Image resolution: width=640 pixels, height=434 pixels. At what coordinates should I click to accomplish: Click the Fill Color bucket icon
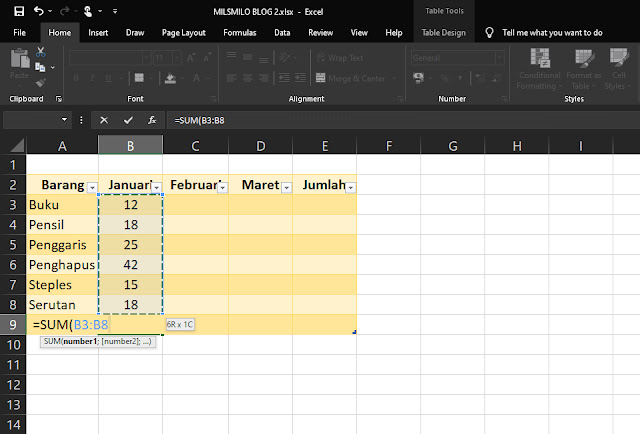coord(170,78)
